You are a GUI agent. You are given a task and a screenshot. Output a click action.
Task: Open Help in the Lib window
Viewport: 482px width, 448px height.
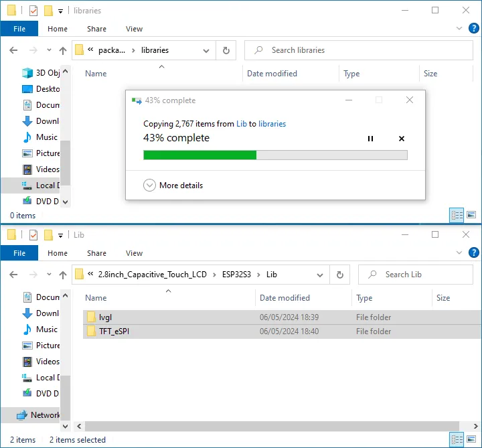(474, 252)
